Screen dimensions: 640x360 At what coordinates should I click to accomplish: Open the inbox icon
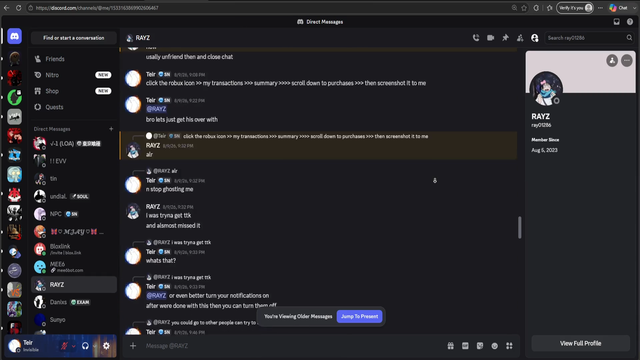click(x=616, y=22)
